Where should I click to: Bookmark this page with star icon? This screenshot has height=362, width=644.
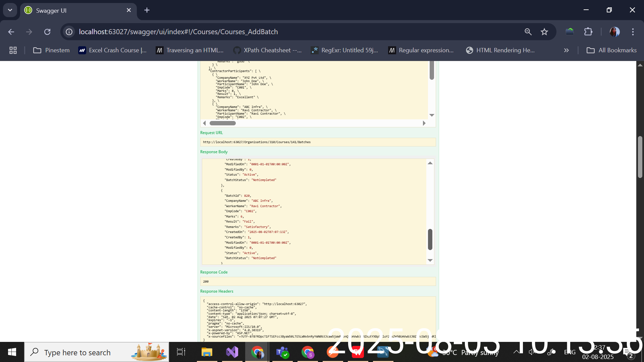coord(544,32)
